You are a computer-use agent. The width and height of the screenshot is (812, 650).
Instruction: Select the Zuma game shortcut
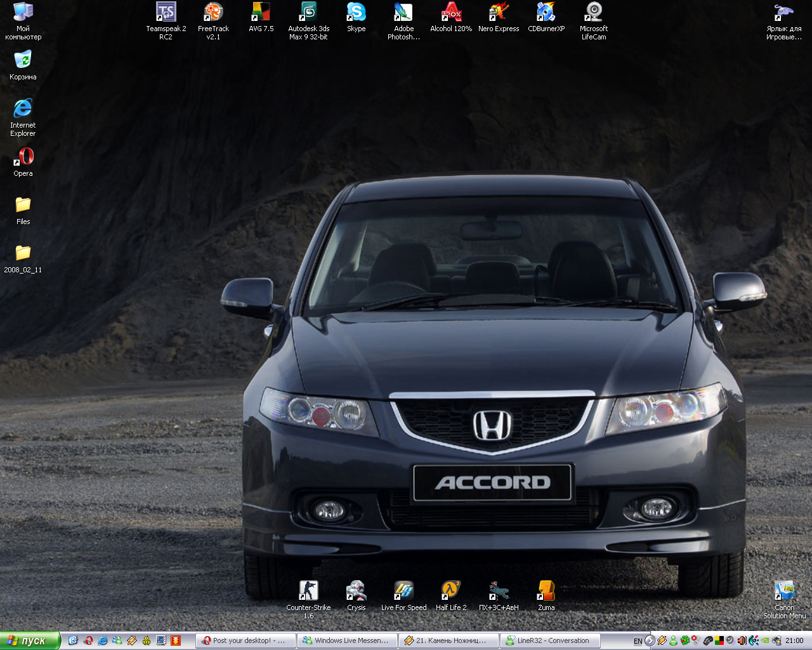(546, 596)
